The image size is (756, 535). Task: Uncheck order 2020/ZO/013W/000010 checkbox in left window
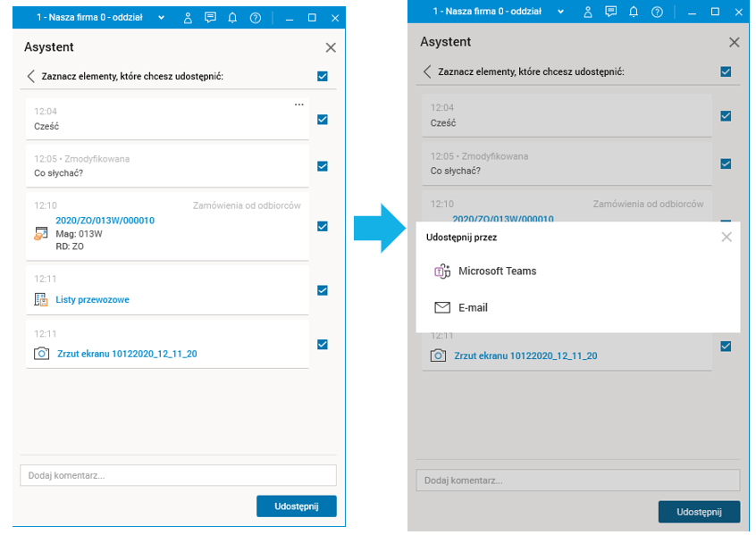[x=323, y=227]
